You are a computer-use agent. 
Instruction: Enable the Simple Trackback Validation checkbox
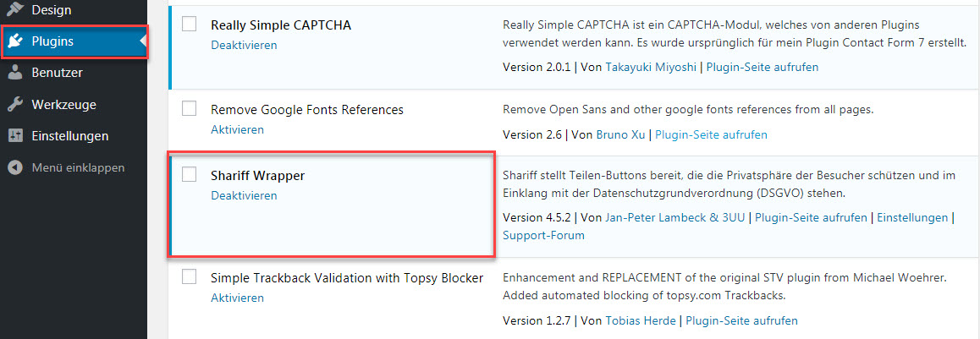coord(190,277)
